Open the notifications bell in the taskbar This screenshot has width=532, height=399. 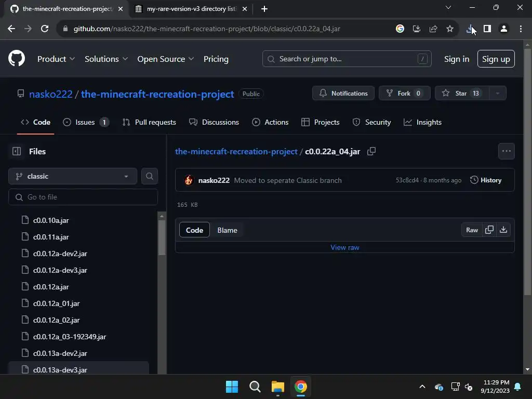tap(518, 387)
